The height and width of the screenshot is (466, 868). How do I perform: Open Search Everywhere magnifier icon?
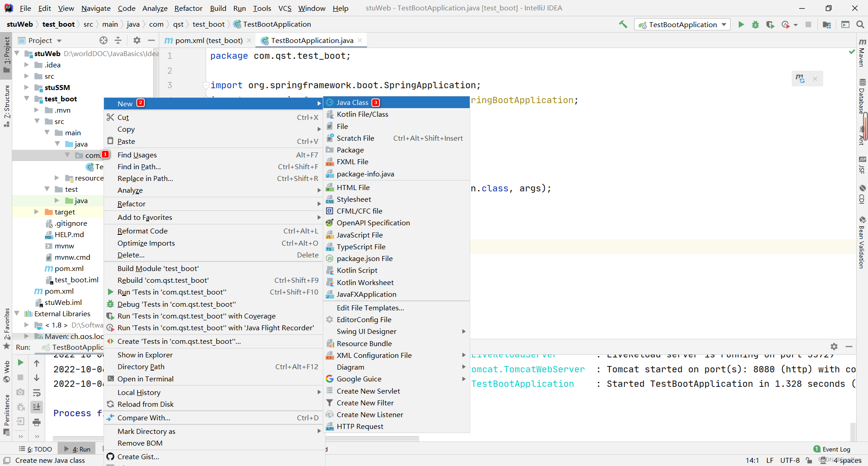[x=860, y=24]
